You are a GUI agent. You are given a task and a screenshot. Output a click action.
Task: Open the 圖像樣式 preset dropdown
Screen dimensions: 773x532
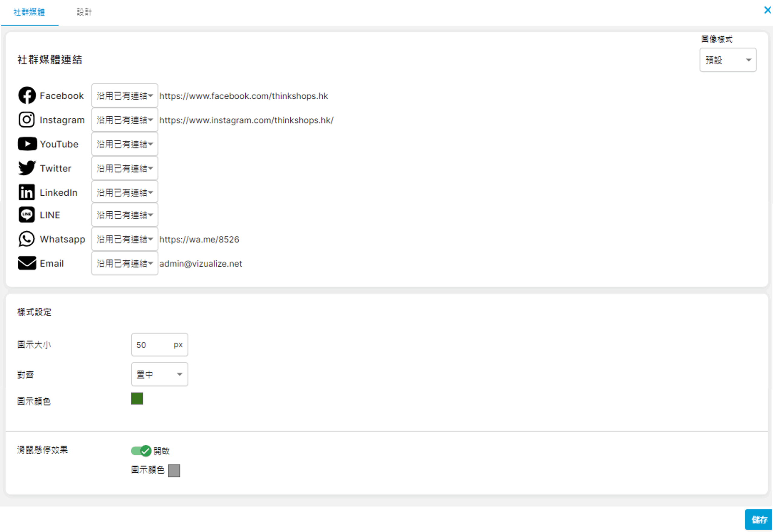pyautogui.click(x=728, y=60)
